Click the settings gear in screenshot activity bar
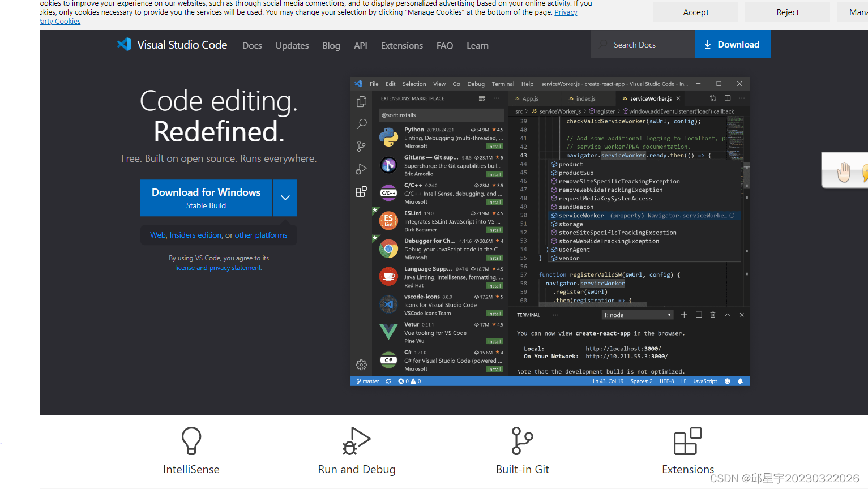 coord(361,365)
